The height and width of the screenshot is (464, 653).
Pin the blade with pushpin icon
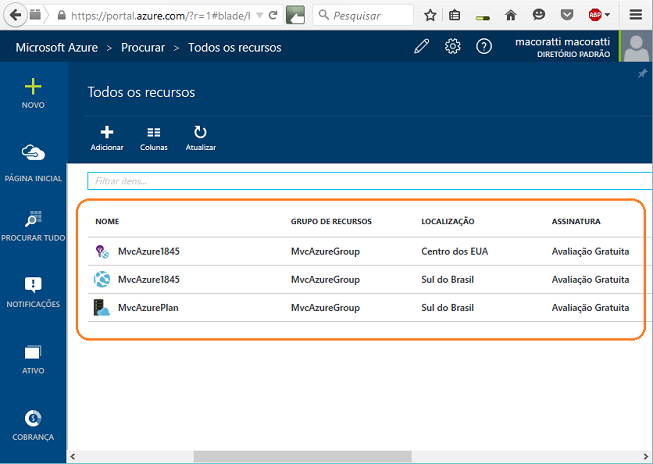click(643, 74)
